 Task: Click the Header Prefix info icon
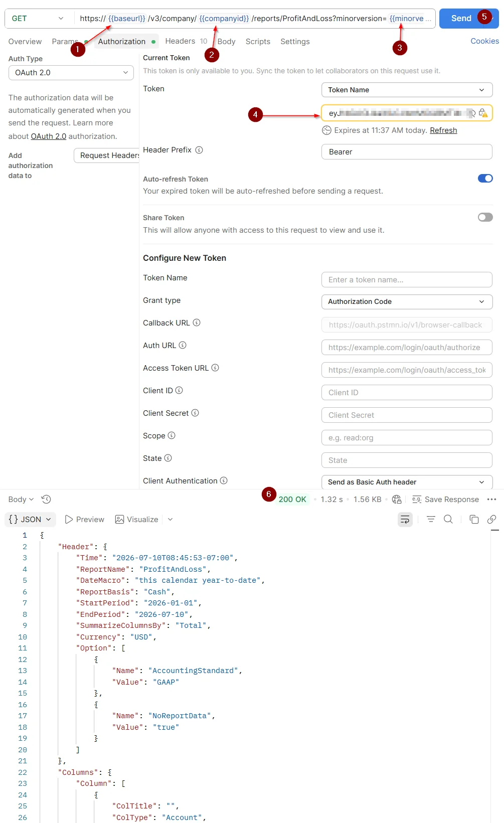point(199,150)
